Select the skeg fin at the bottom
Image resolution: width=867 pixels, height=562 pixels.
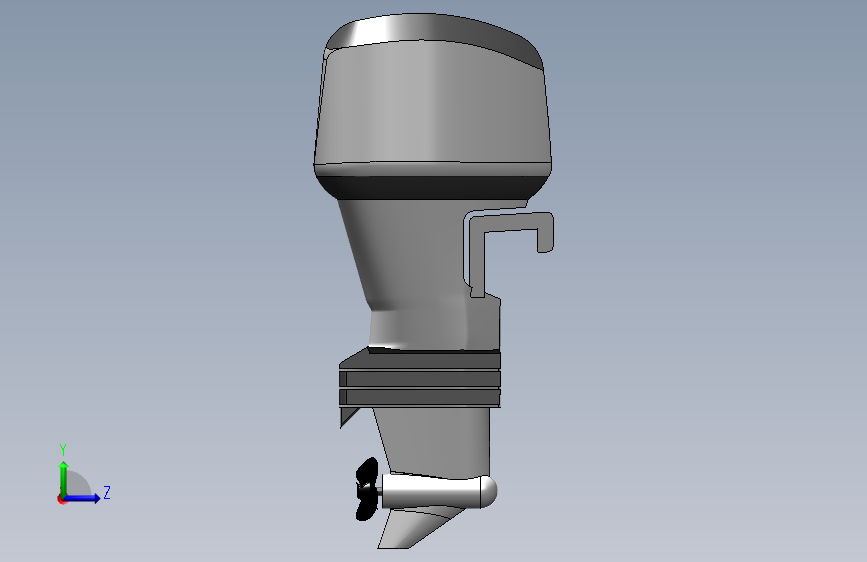[x=416, y=527]
